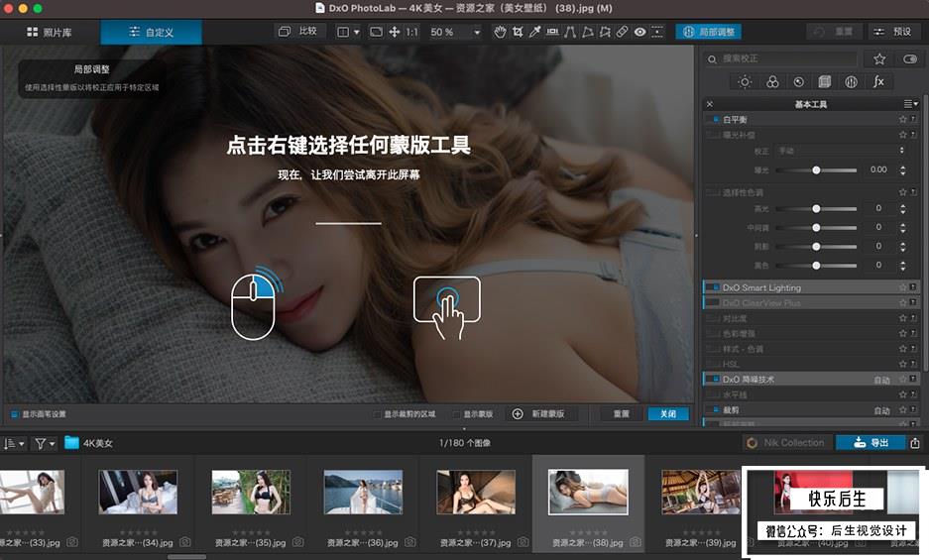Click the 关闭 button below the image

pos(668,413)
